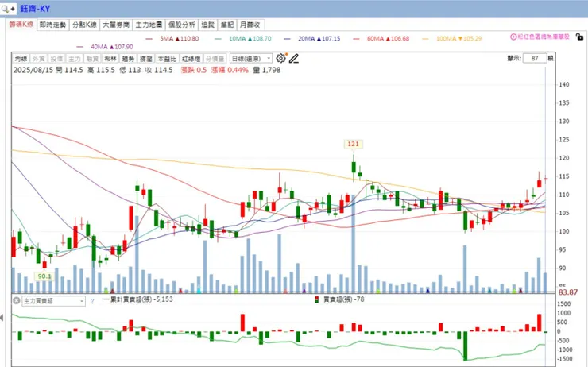
Task: Click the 買賣超(張) -78 legend
Action: click(x=339, y=299)
